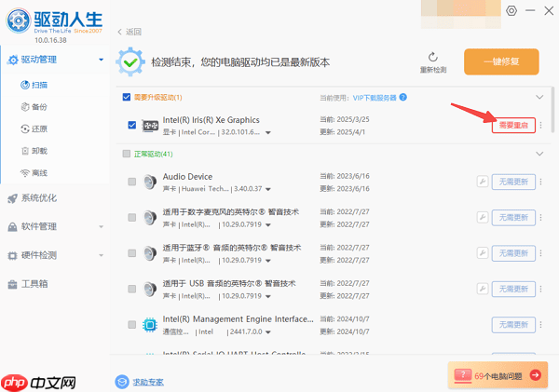
Task: Check 适用于 USB 音频的英特尔 智音技术 checkbox
Action: click(132, 289)
